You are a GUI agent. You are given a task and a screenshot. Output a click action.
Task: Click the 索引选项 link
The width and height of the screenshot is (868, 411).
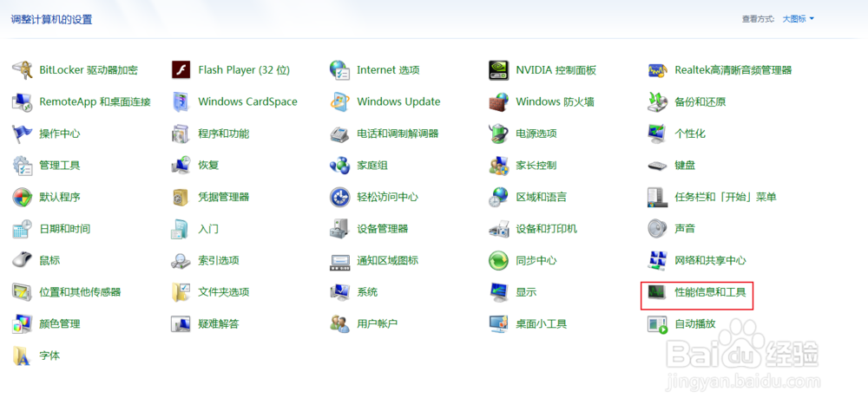219,260
